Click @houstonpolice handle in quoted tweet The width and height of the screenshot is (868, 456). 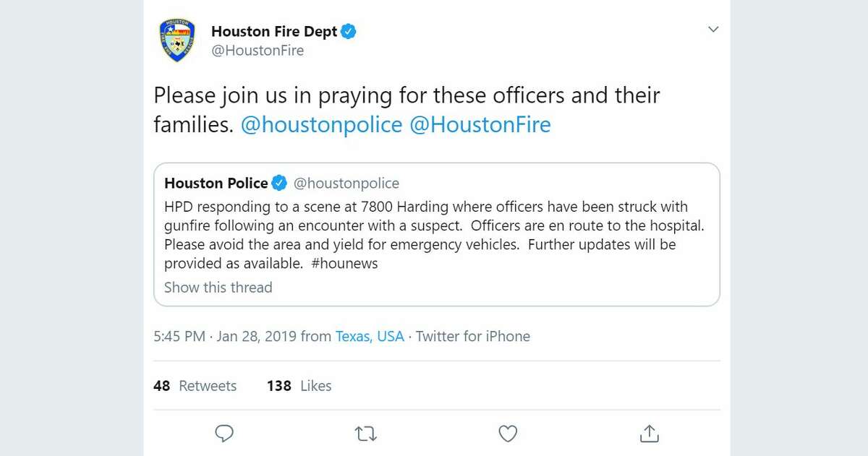tap(346, 184)
